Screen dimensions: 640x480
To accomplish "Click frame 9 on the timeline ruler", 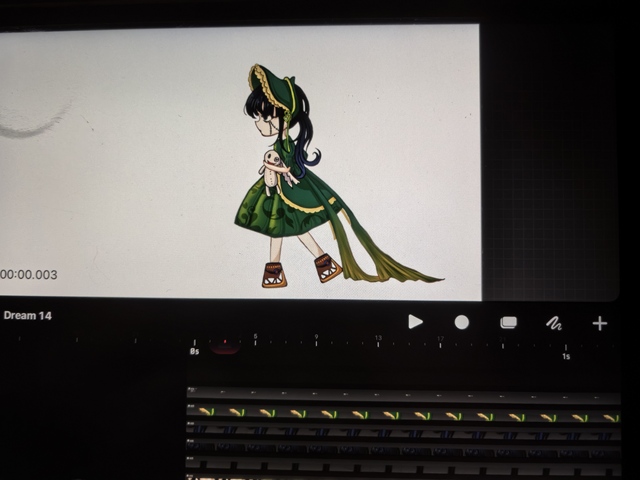I will pyautogui.click(x=317, y=338).
